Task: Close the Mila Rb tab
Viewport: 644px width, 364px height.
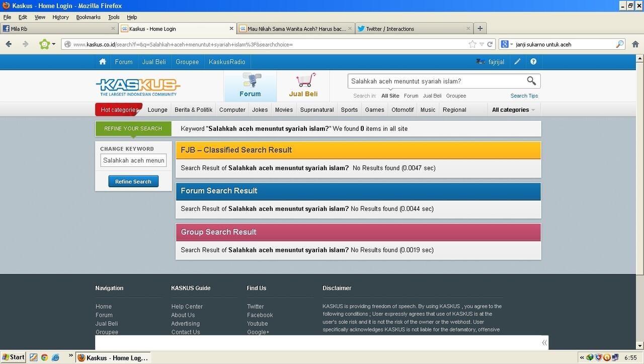Action: (x=114, y=29)
